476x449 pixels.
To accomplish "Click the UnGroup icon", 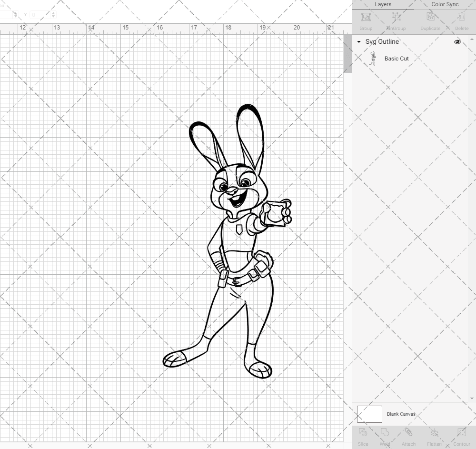I will (x=396, y=17).
